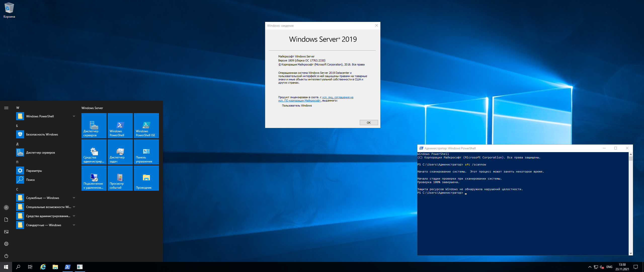This screenshot has width=644, height=272.
Task: Open Диспетчер серверов in the app list
Action: [46, 153]
